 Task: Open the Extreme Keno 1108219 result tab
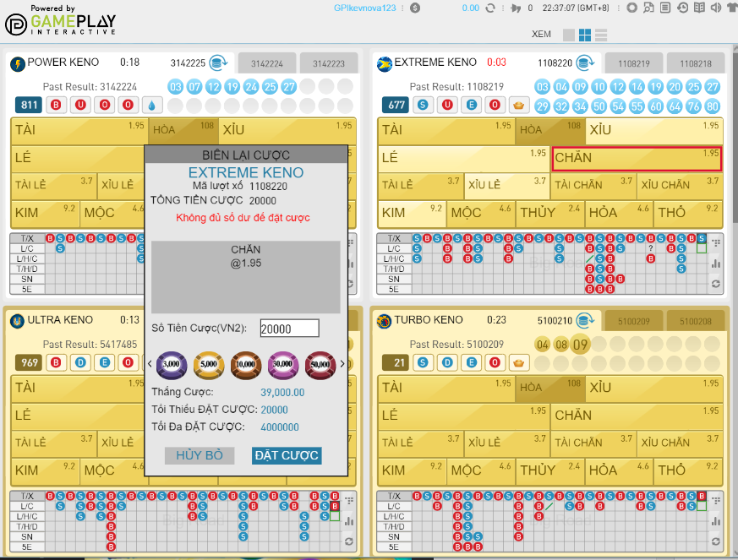pyautogui.click(x=633, y=63)
